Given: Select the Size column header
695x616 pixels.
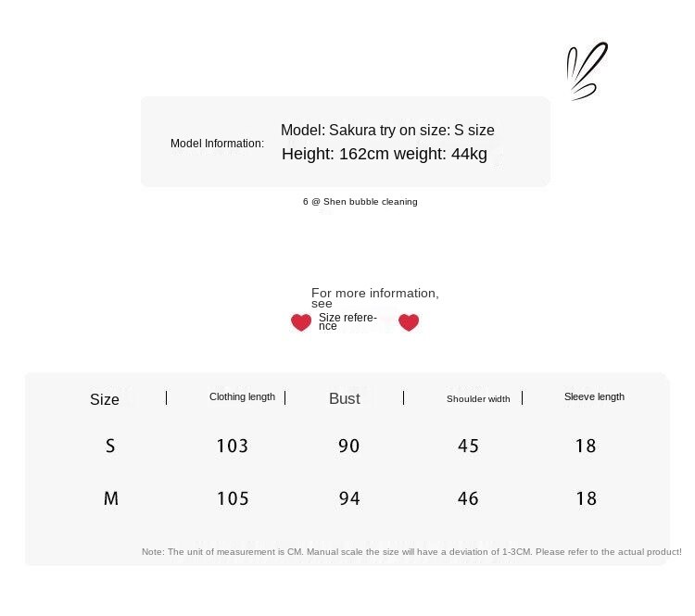Looking at the screenshot, I should click(x=105, y=399).
